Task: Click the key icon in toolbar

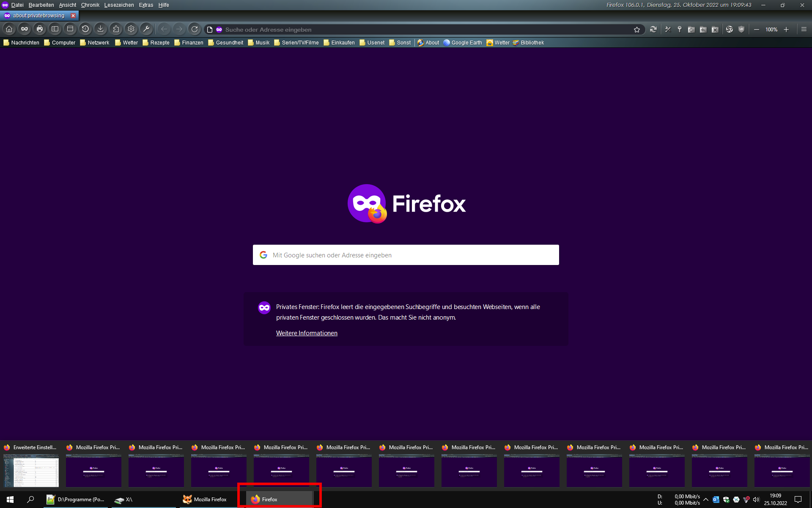Action: pos(680,29)
